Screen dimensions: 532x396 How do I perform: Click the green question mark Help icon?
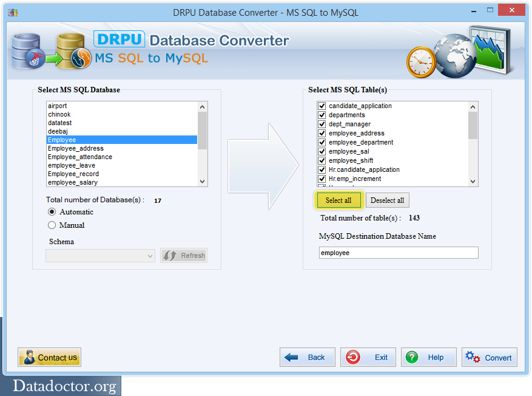(412, 357)
